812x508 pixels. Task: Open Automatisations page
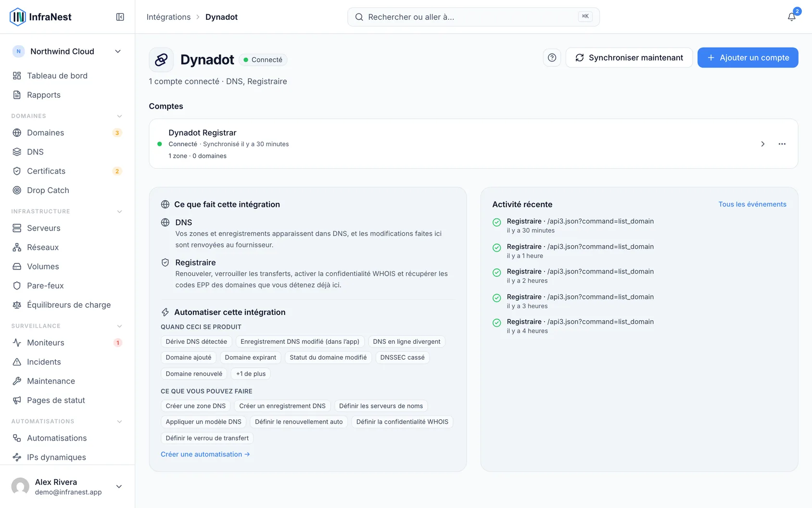click(x=67, y=438)
